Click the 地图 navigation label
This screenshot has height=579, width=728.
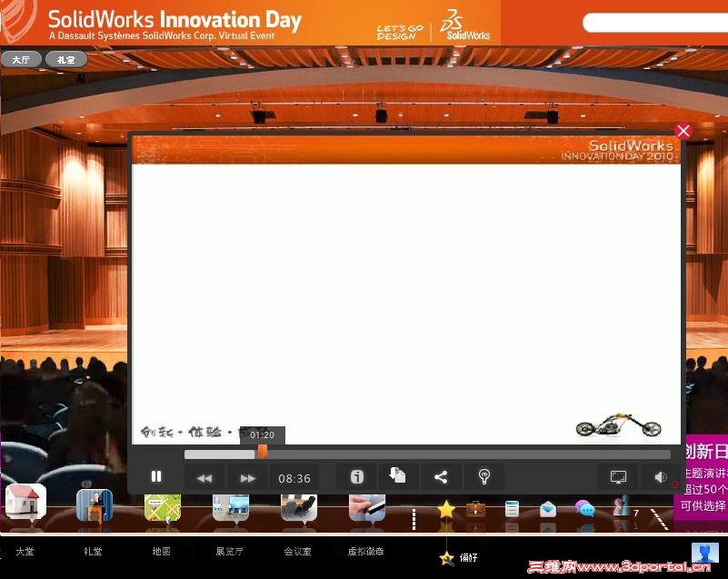(x=161, y=551)
